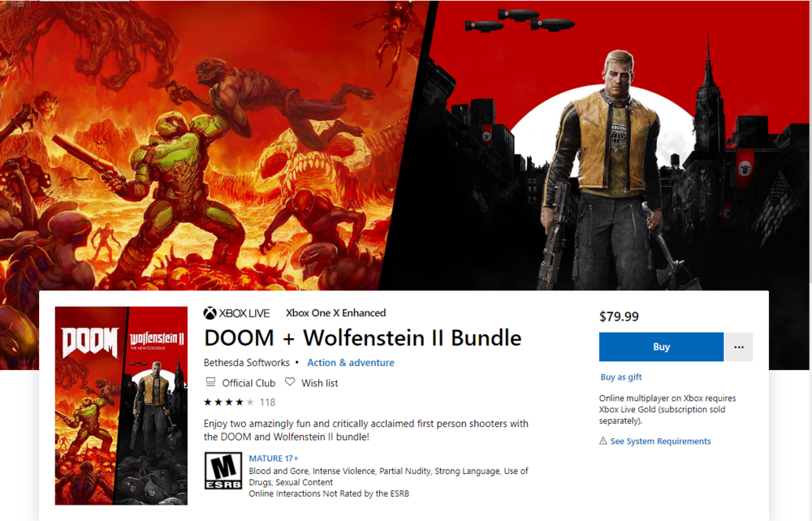Open the Action & adventure category link
Screen dimensions: 812x521
[351, 363]
